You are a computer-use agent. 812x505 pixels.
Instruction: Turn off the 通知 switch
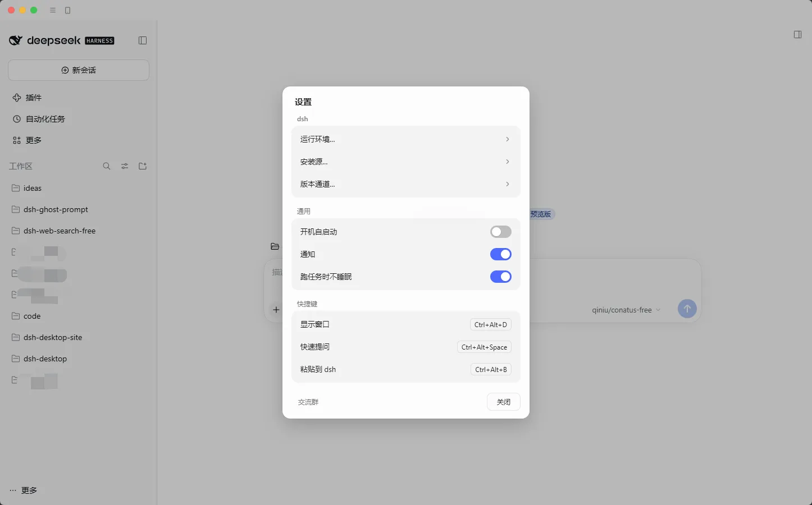tap(501, 254)
